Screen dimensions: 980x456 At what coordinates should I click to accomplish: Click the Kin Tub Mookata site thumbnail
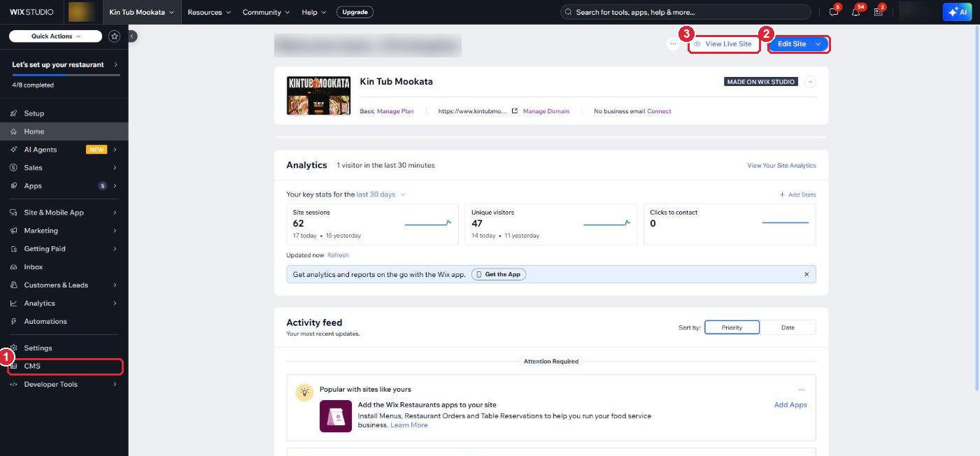[x=319, y=96]
